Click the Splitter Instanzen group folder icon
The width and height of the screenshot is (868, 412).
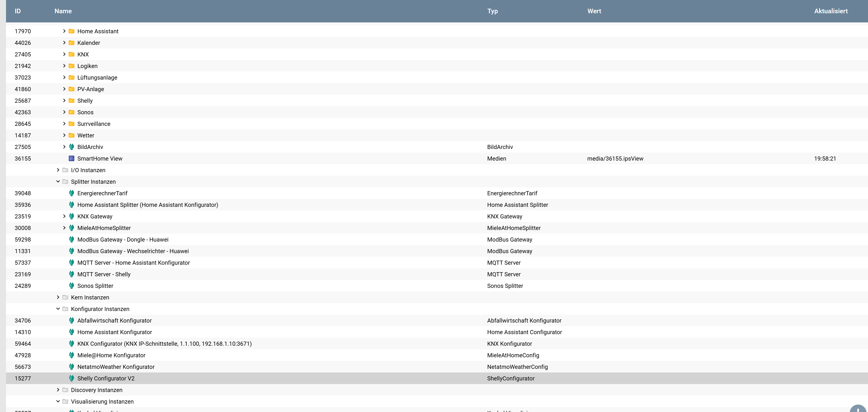coord(65,182)
